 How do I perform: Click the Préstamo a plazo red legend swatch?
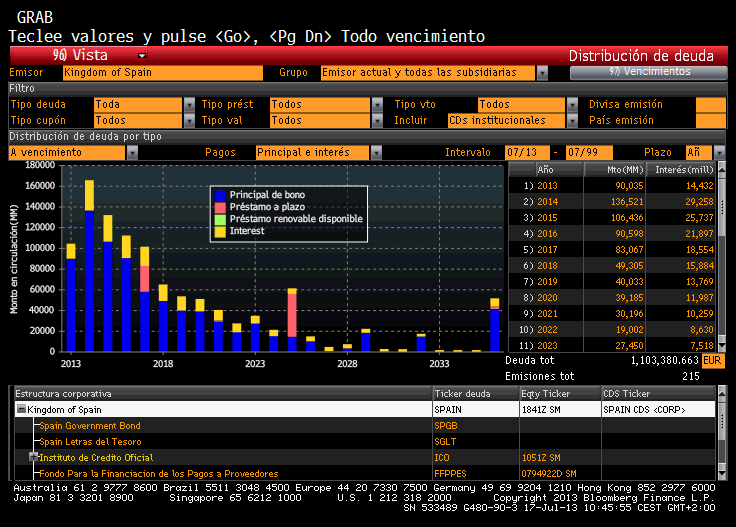(x=220, y=207)
